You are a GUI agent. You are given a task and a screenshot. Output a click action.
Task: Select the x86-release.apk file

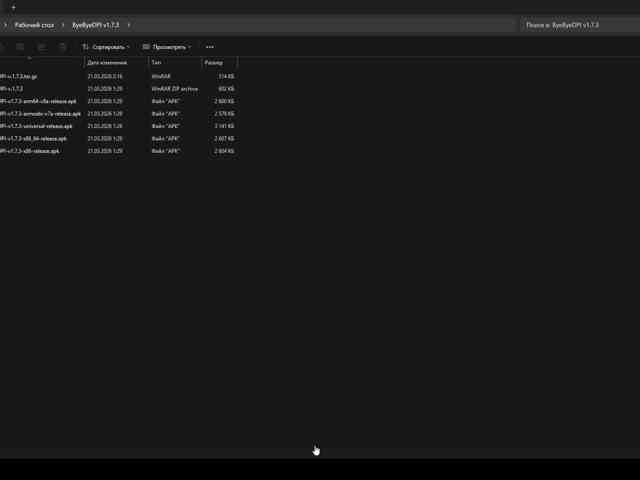(30, 151)
